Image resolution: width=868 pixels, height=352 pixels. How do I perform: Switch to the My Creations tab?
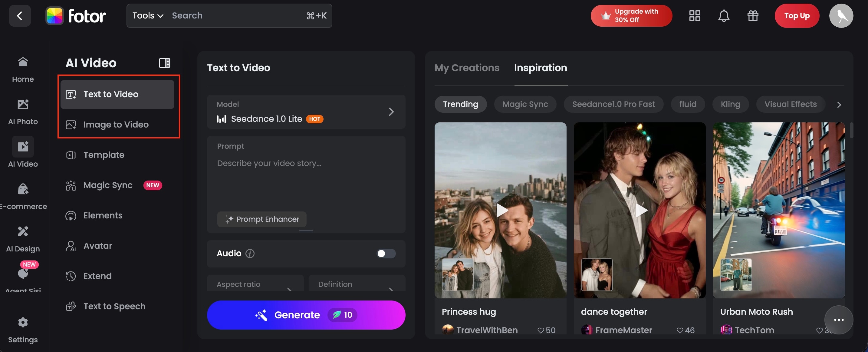click(467, 68)
